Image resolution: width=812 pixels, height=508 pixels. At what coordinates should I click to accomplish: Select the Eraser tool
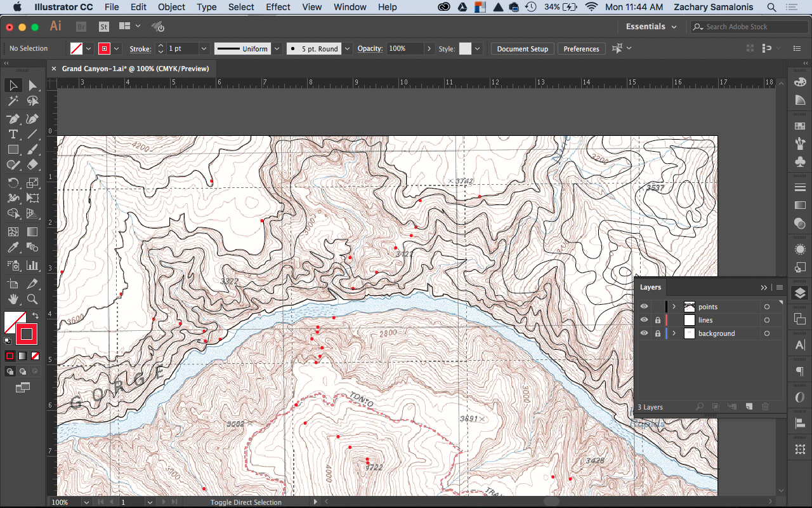pyautogui.click(x=32, y=165)
